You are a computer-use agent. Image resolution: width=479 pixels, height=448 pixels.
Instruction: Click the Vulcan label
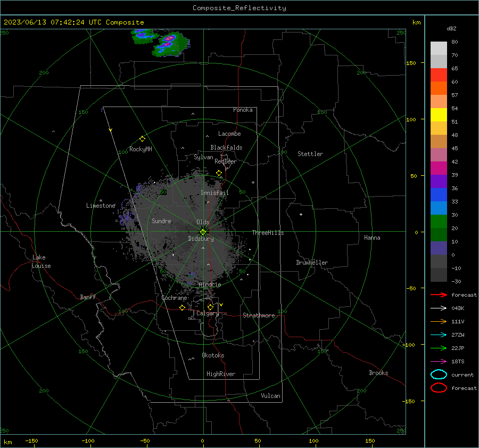pos(270,396)
